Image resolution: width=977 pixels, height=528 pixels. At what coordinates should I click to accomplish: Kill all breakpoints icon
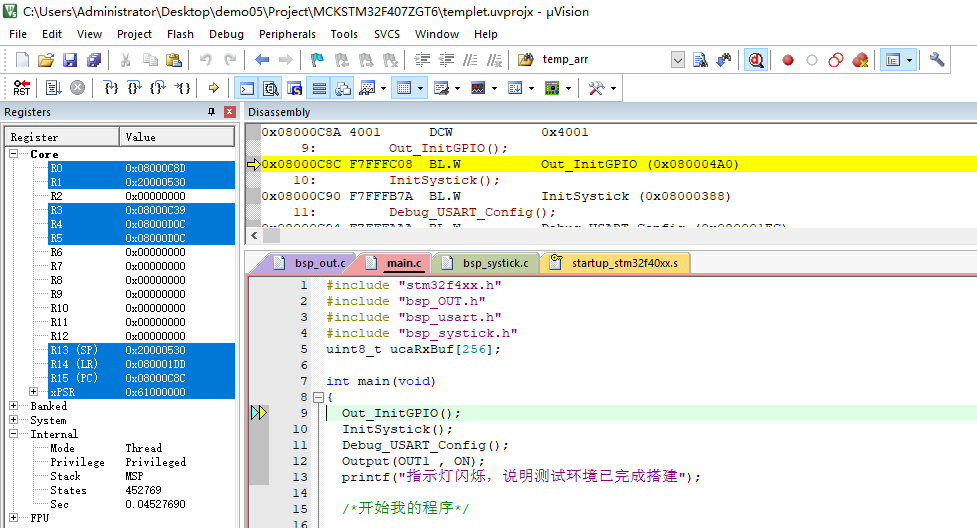click(860, 60)
